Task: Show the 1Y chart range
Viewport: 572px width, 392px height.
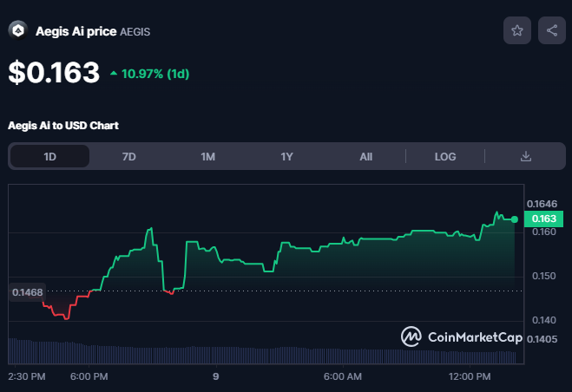Action: coord(286,156)
